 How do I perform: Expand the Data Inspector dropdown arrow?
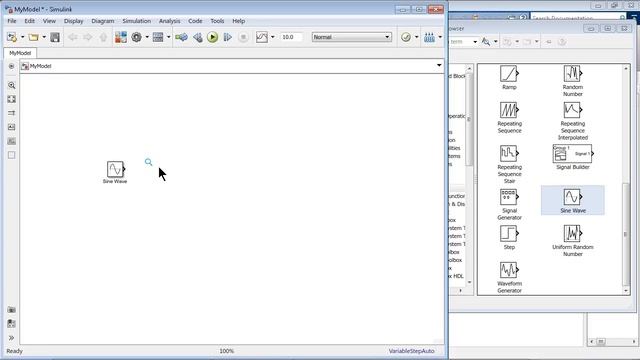pyautogui.click(x=273, y=37)
